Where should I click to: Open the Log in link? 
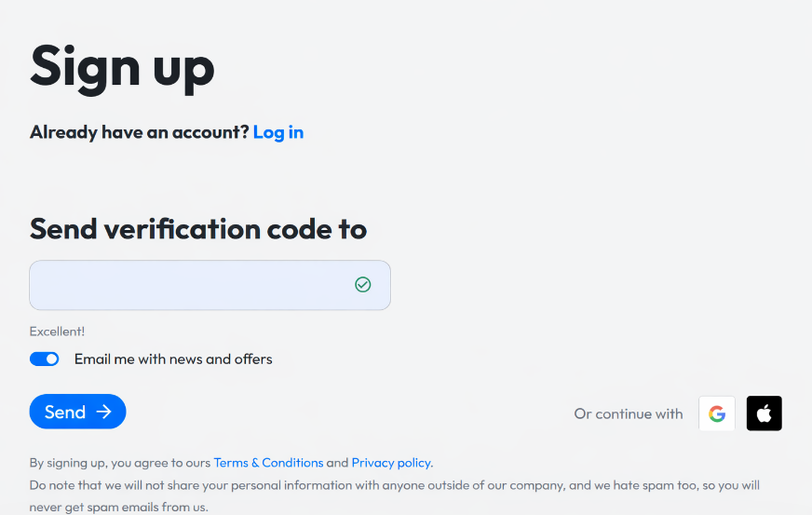(278, 132)
